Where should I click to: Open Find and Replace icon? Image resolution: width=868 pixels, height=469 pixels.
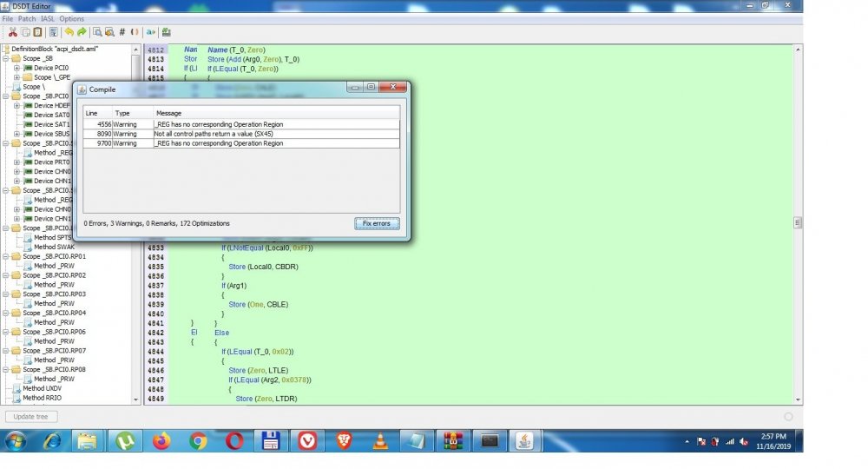(109, 32)
